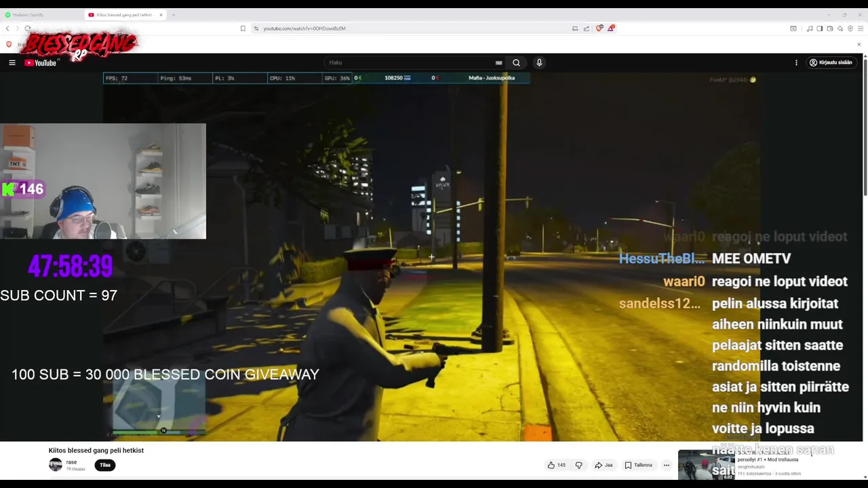
Task: Open Leo AI sparkle icon in toolbar
Action: coord(840,28)
